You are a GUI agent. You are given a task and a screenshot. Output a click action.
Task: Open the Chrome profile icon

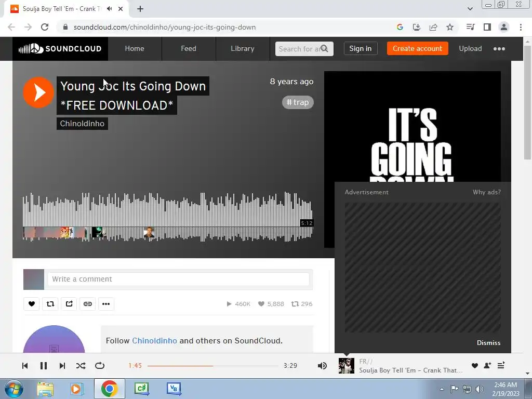[504, 27]
